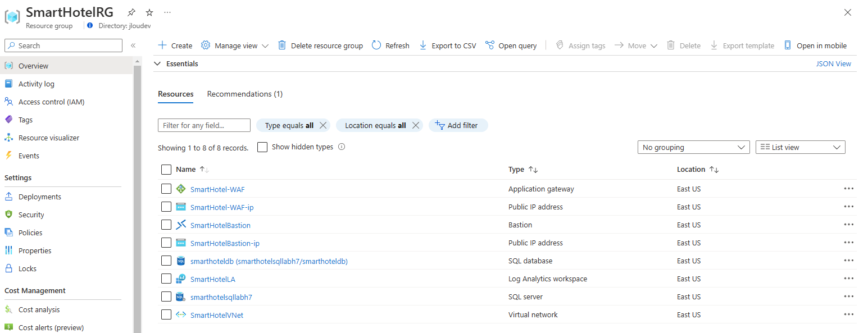Image resolution: width=868 pixels, height=333 pixels.
Task: Open Activity log in the left menu
Action: 67,84
